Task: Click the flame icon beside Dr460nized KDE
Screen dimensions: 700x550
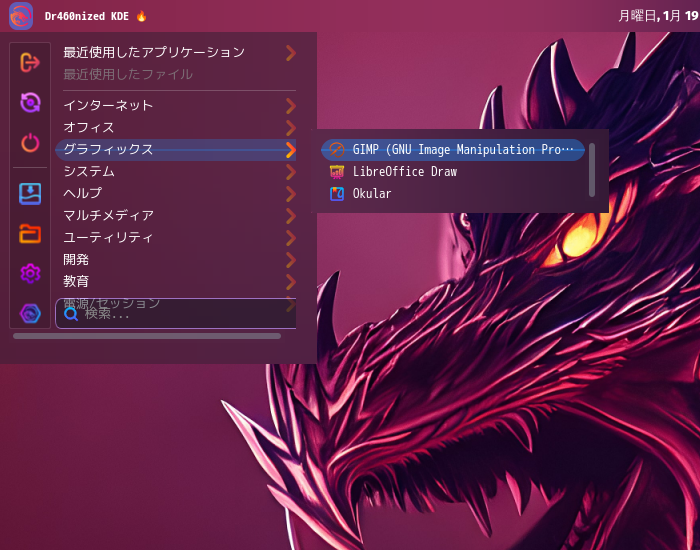Action: coord(142,16)
